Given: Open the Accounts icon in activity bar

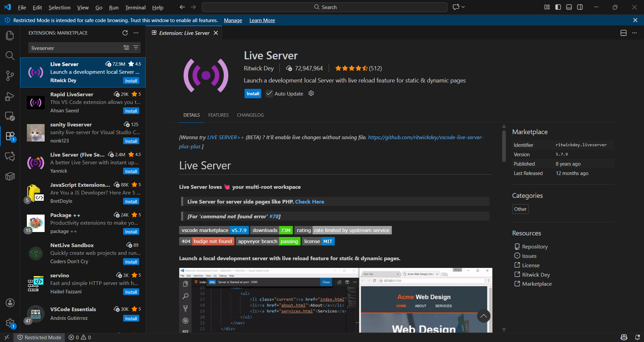Looking at the screenshot, I should pos(10,303).
